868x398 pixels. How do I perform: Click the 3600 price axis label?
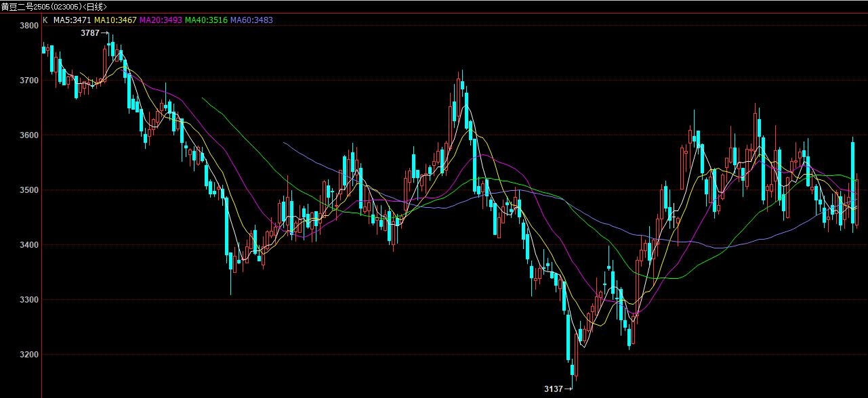[x=30, y=135]
